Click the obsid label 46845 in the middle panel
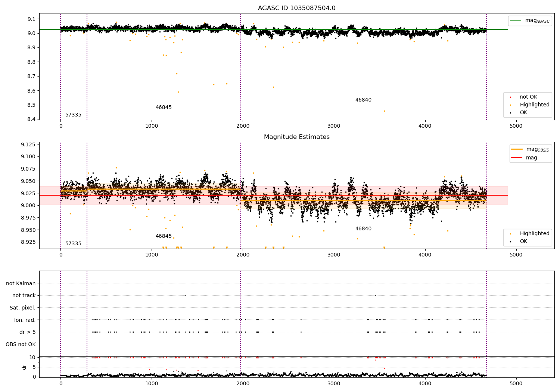The width and height of the screenshot is (560, 392). [x=164, y=236]
